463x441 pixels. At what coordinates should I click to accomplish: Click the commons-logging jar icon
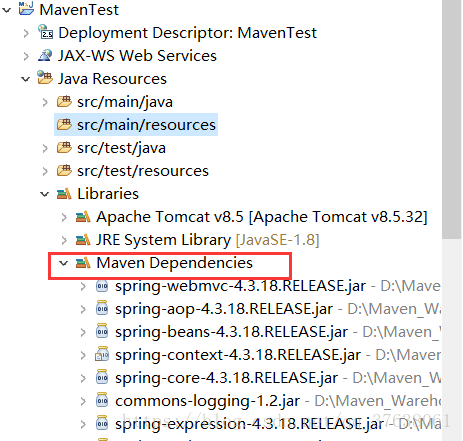pos(102,401)
